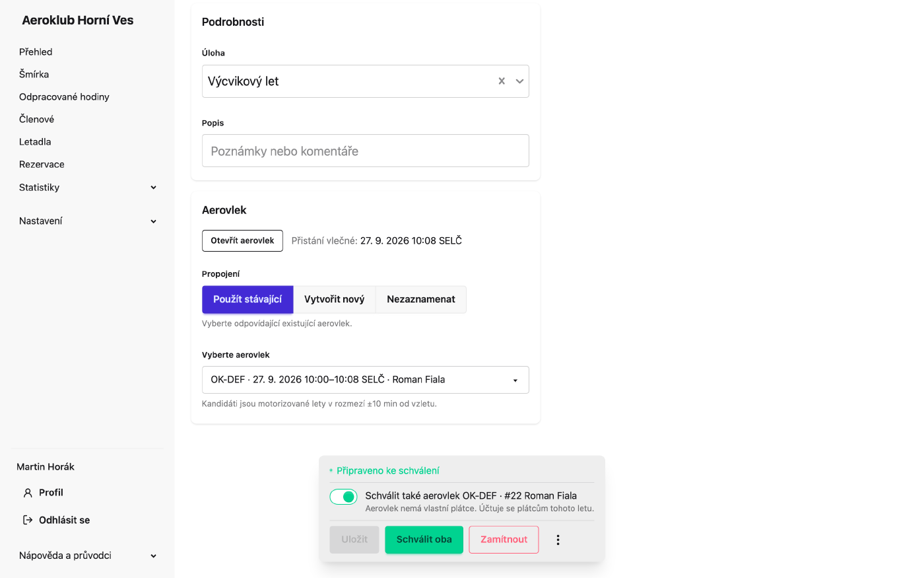The width and height of the screenshot is (924, 578).
Task: Open the Vyberte aerovlek dropdown
Action: pos(366,380)
